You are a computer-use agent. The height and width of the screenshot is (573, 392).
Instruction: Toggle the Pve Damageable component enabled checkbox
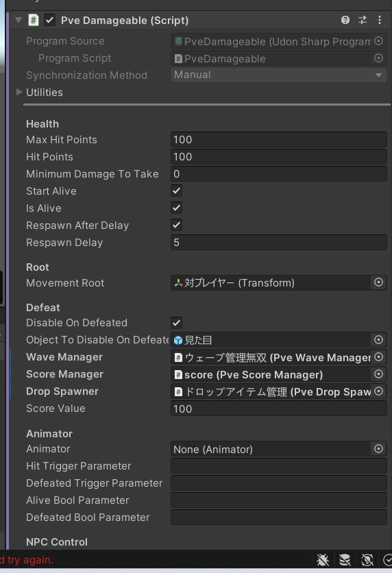click(x=50, y=20)
